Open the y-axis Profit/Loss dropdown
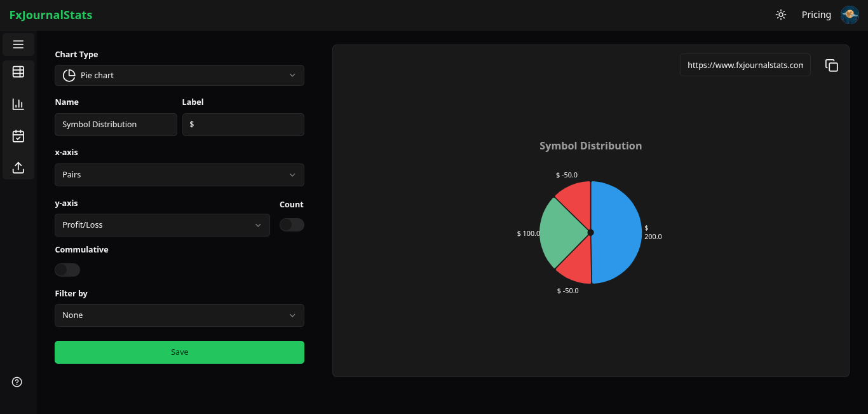The image size is (868, 414). [x=162, y=225]
